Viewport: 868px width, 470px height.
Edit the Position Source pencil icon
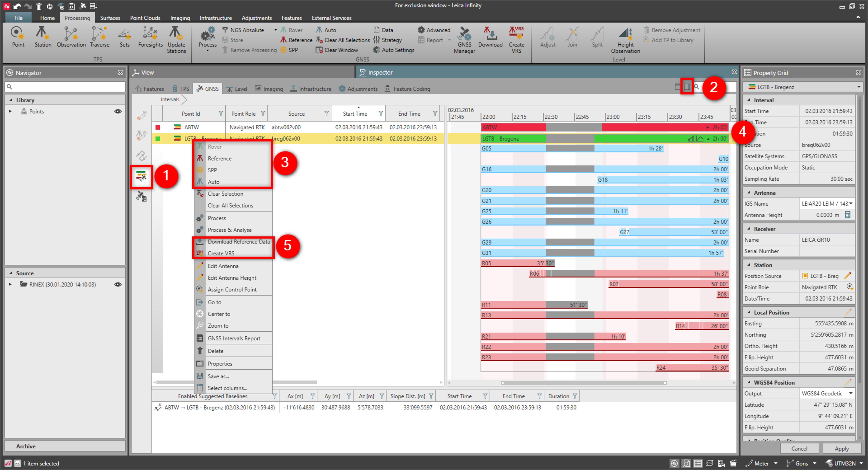tap(847, 276)
